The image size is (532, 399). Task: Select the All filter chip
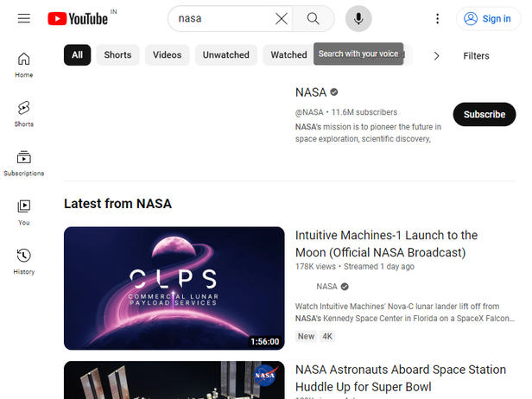point(78,55)
